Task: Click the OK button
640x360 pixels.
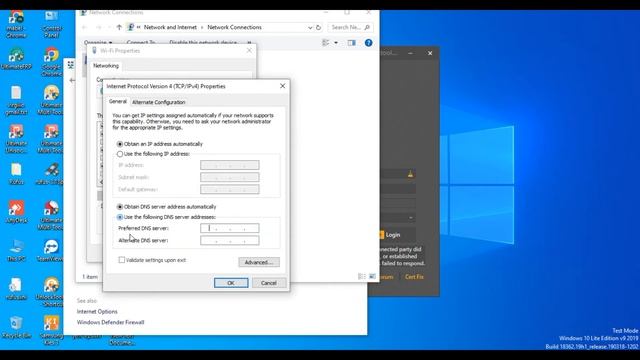Action: [231, 283]
